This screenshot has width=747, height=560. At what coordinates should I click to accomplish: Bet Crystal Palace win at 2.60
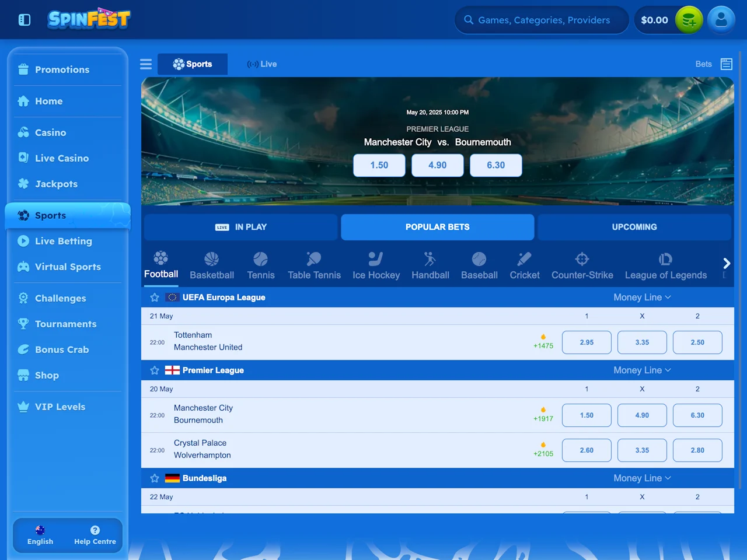[587, 450]
